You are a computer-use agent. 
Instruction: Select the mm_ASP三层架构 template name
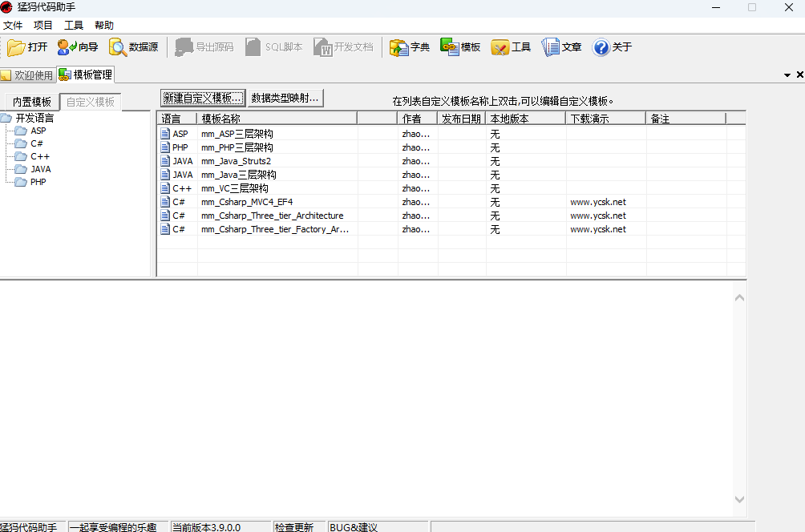tap(237, 134)
